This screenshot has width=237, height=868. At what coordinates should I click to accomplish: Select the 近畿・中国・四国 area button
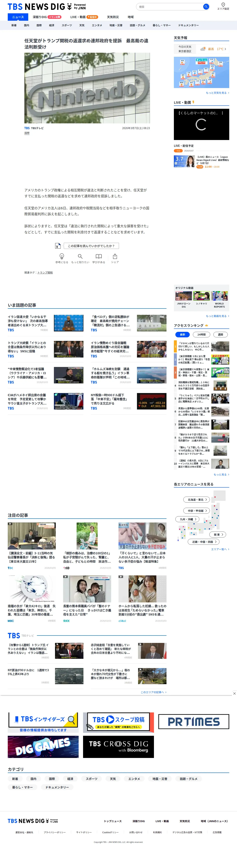pyautogui.click(x=204, y=542)
